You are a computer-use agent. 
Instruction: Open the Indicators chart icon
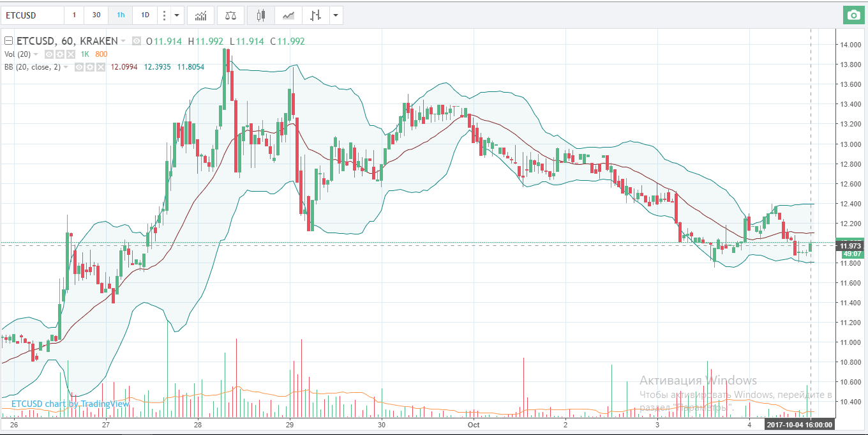click(x=200, y=15)
